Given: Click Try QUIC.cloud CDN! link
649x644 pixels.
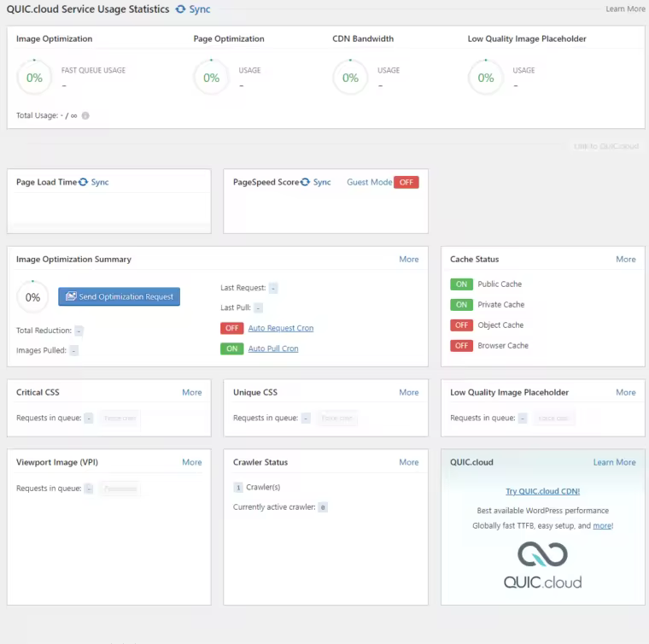Looking at the screenshot, I should point(542,491).
